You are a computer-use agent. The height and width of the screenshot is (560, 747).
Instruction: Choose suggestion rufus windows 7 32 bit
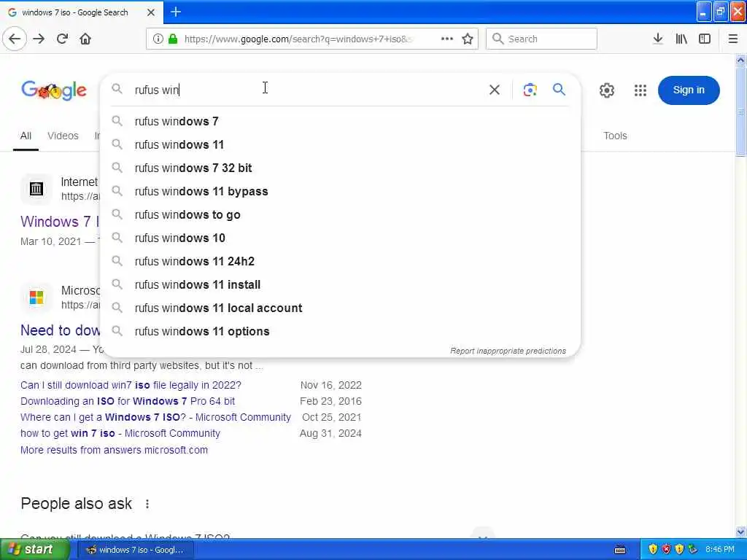point(340,168)
